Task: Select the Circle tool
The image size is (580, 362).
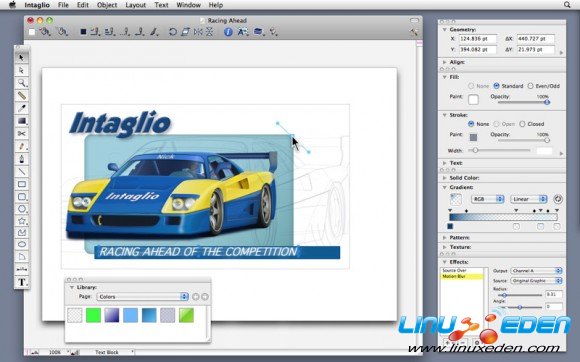Action: pos(22,209)
